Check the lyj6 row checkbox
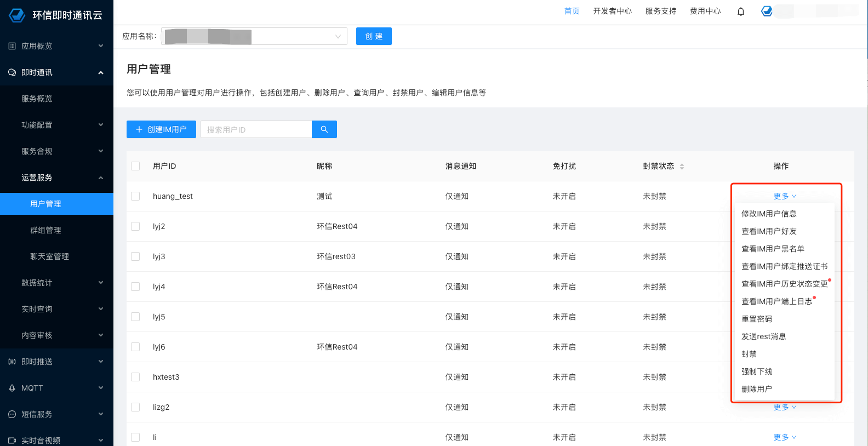The height and width of the screenshot is (446, 868). pos(135,347)
